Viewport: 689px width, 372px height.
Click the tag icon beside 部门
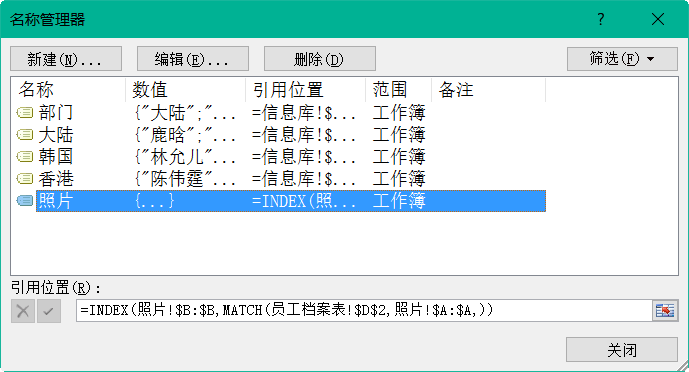[25, 113]
